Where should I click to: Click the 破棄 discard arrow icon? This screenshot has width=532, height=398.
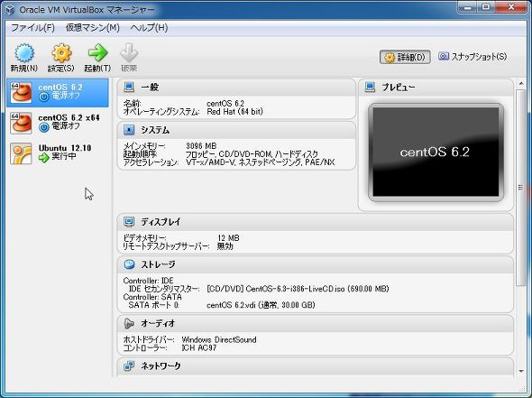(x=129, y=53)
